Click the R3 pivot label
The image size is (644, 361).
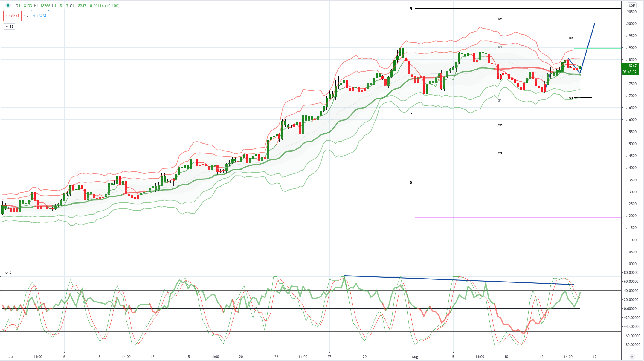click(571, 38)
